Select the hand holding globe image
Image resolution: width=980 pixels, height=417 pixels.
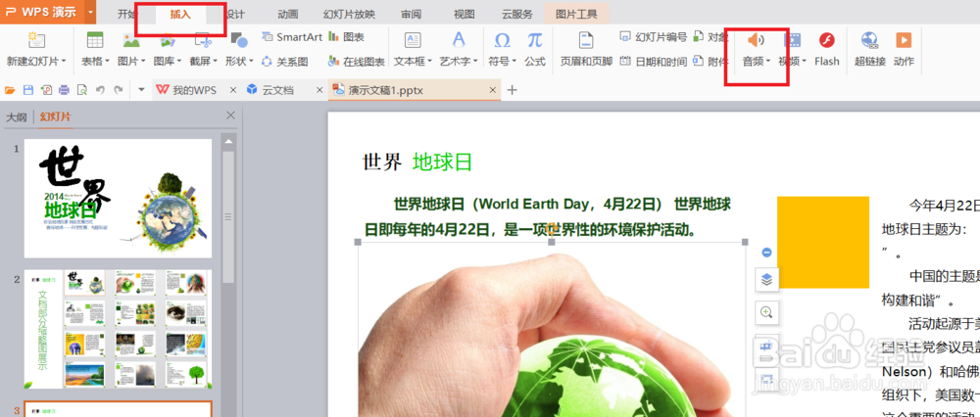click(551, 331)
